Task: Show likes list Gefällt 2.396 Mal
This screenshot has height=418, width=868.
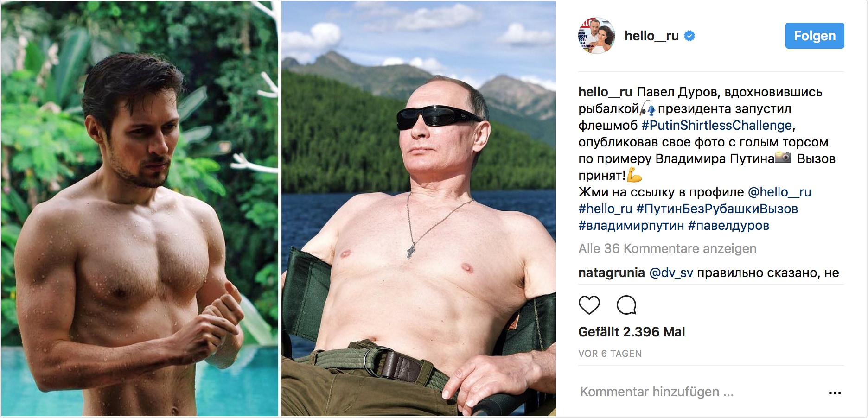Action: pos(632,332)
